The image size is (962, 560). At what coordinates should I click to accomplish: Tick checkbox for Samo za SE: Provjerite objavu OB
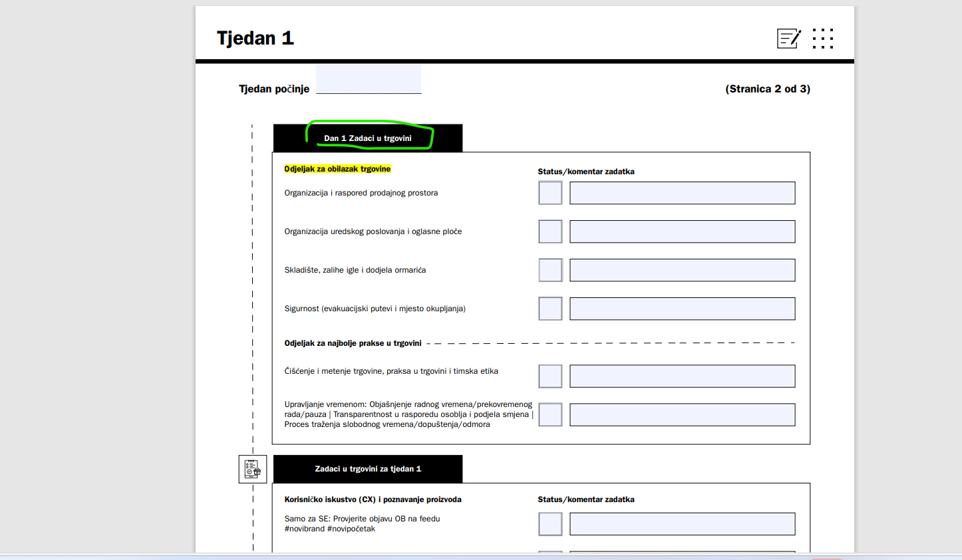[x=550, y=523]
